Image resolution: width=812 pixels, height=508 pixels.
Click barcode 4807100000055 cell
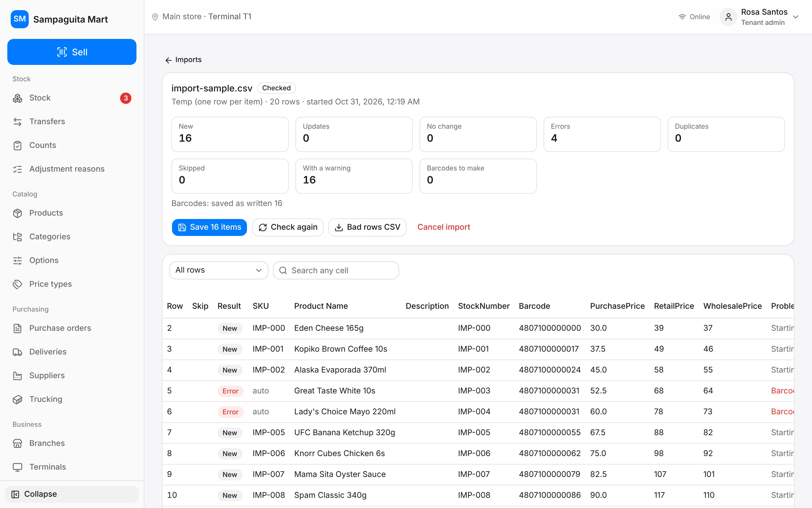[x=550, y=432]
